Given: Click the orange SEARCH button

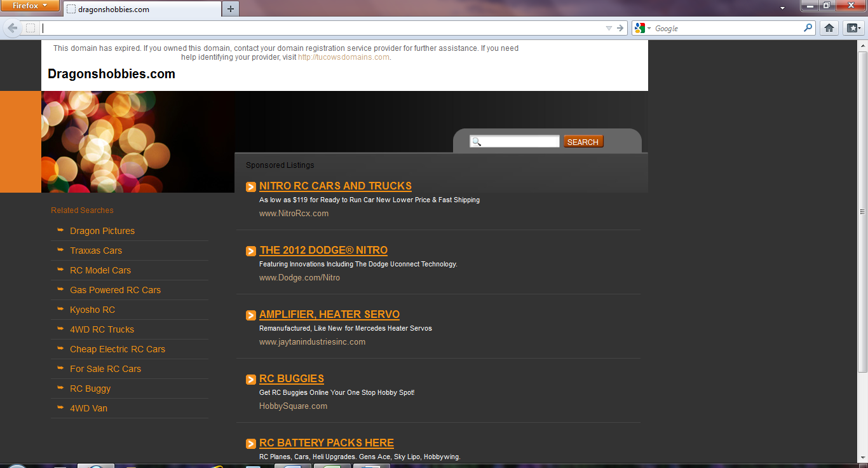Looking at the screenshot, I should point(583,142).
